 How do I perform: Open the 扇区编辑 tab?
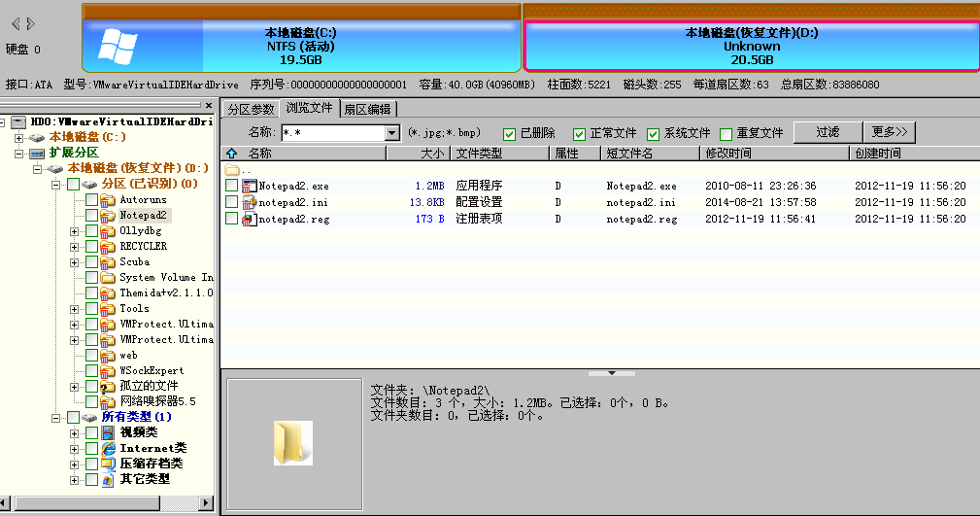(367, 109)
